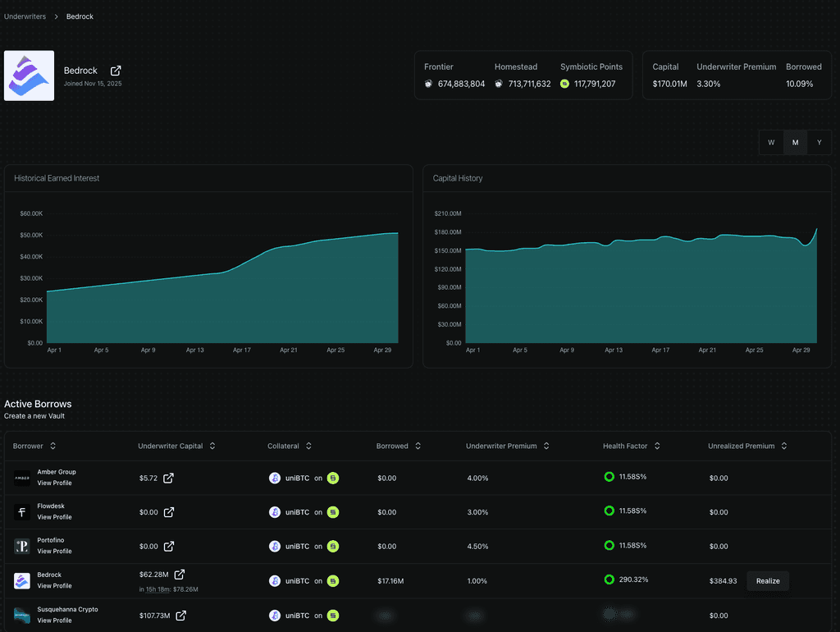Click Borrowed value 10.09%
Viewport: 840px width, 632px height.
799,85
